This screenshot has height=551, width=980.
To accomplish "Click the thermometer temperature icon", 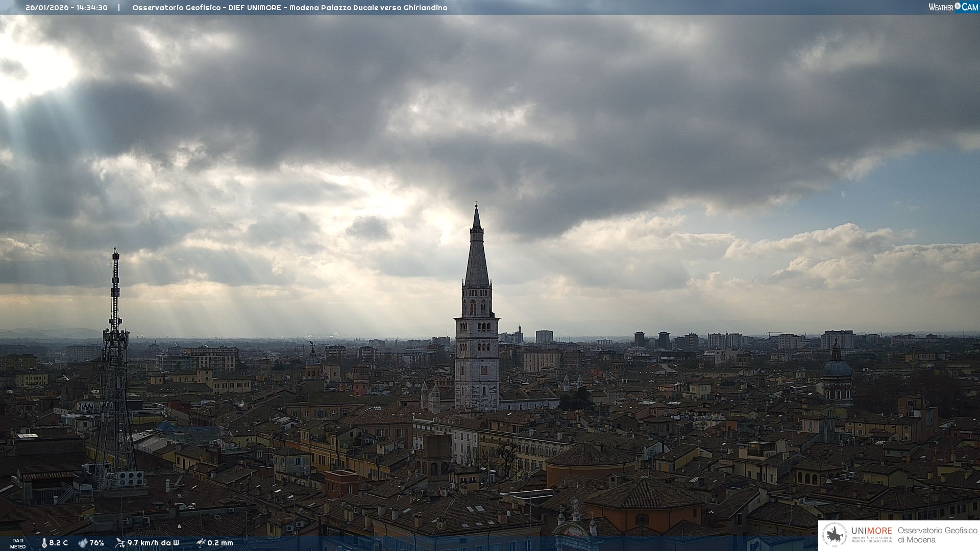I will (x=44, y=543).
